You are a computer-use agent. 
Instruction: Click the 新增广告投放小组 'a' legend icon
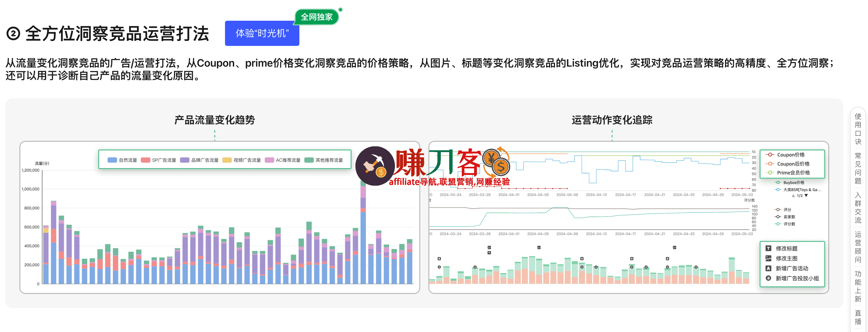tap(768, 278)
